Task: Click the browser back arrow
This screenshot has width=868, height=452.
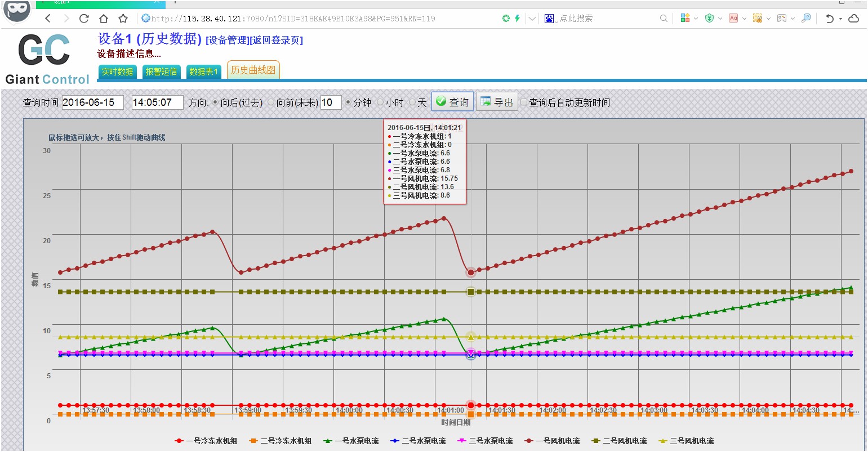Action: tap(48, 19)
